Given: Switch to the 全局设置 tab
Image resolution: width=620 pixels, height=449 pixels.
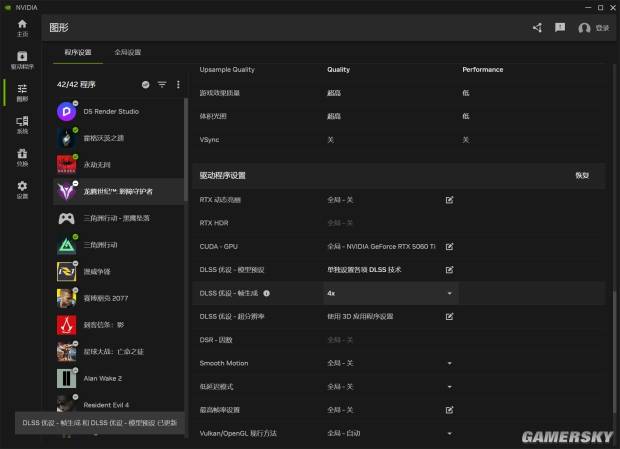Looking at the screenshot, I should coord(128,53).
